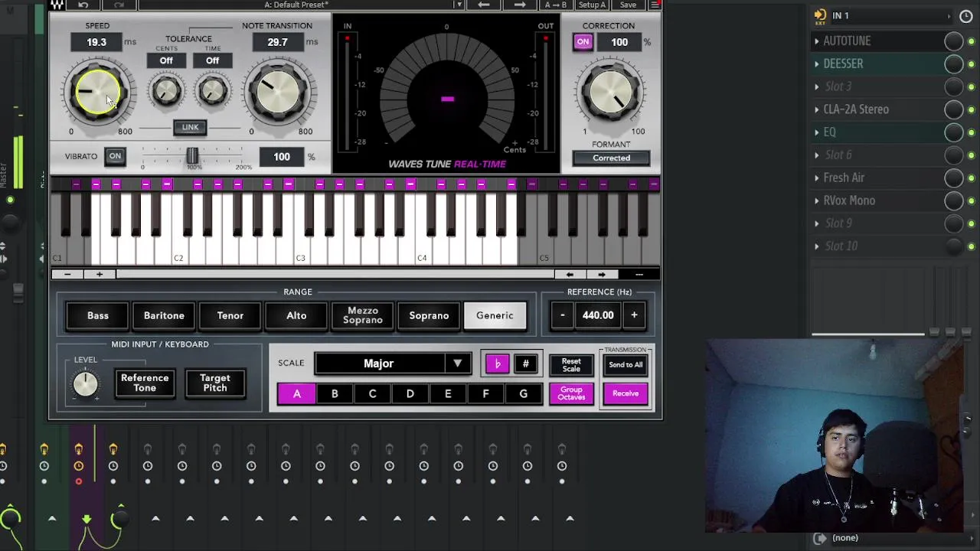Shift the keyboard view right with the arrow
The image size is (980, 551).
(602, 274)
